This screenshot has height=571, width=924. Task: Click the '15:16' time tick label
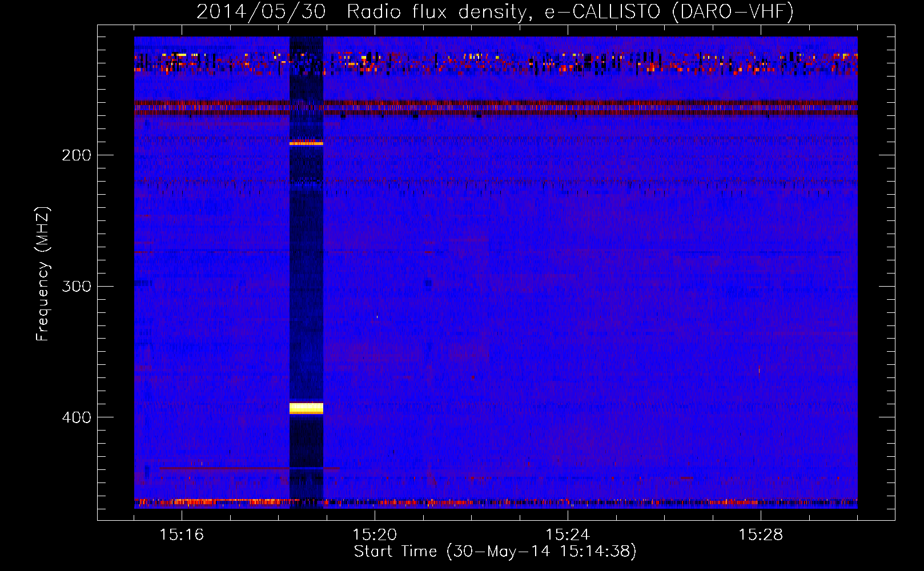182,535
